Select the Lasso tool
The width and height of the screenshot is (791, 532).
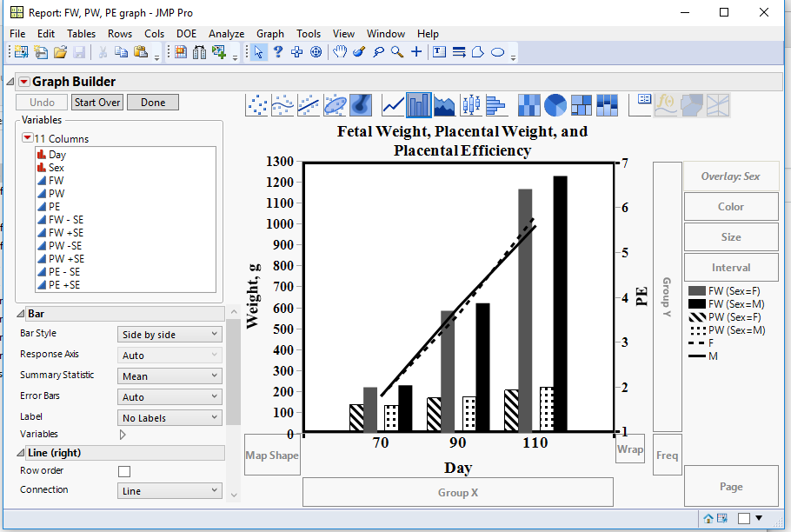click(378, 51)
